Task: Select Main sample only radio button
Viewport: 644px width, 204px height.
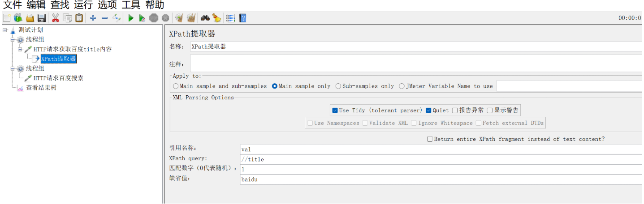Action: click(x=275, y=86)
